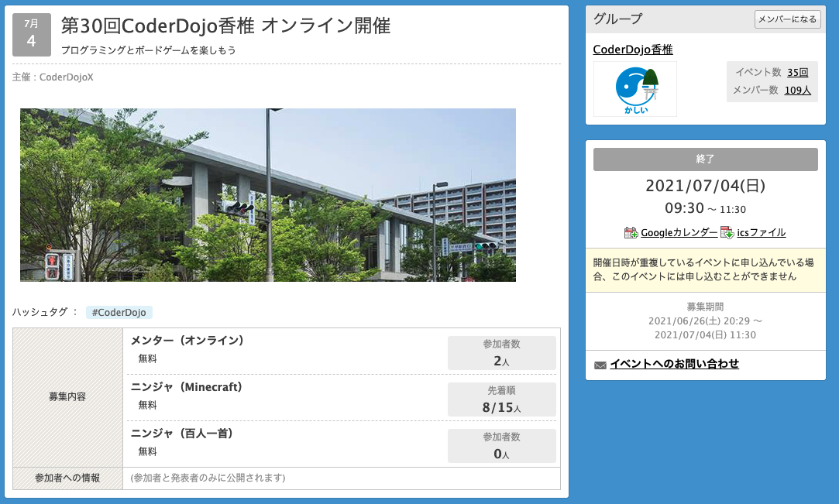Click the 0人 count for 百人一首
This screenshot has height=504, width=839.
coord(501,454)
